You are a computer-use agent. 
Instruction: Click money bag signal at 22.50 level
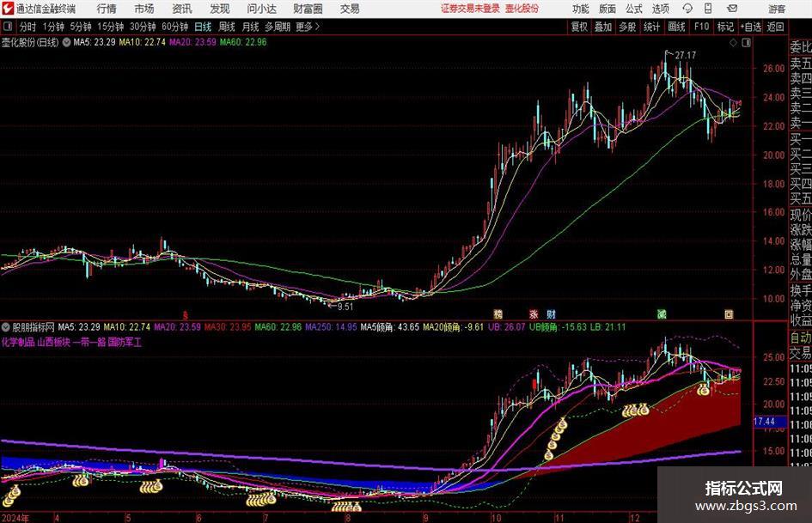(703, 389)
